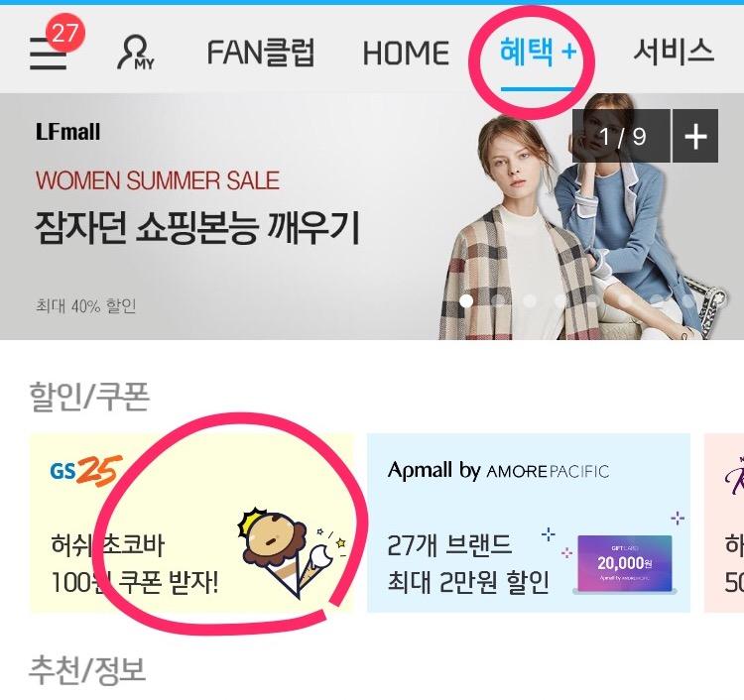Open the LFmall Women Summer Sale banner
Image resolution: width=744 pixels, height=700 pixels.
(x=372, y=216)
